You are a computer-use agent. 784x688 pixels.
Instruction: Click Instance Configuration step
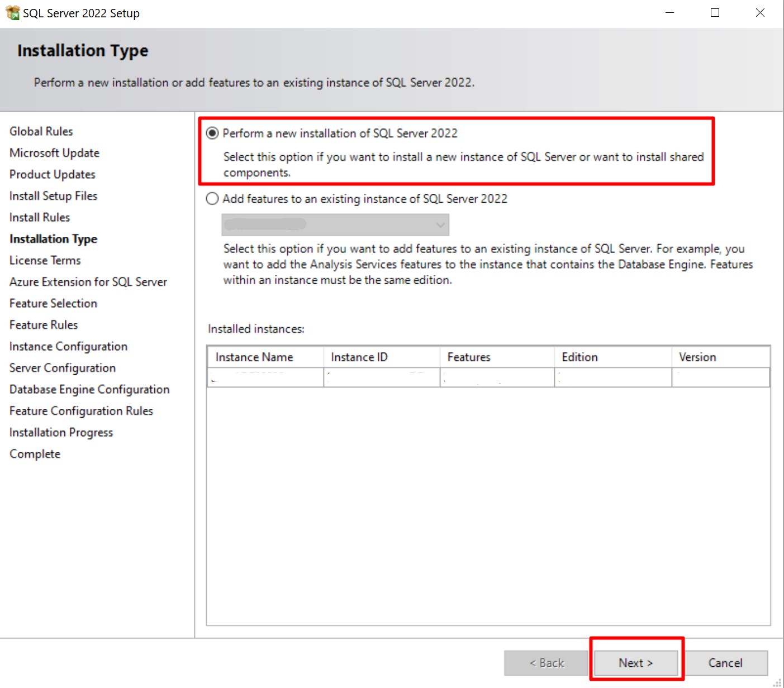click(69, 346)
